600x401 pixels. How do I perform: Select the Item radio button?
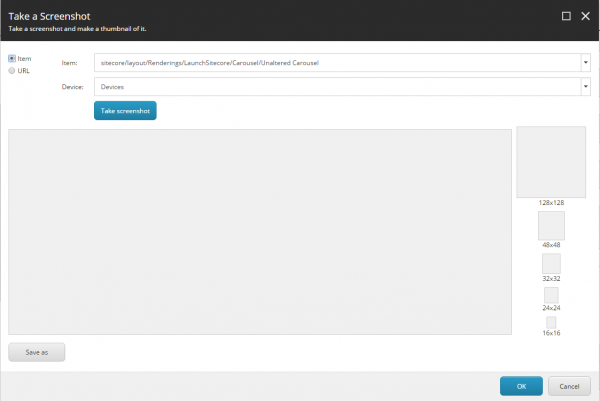[12, 59]
